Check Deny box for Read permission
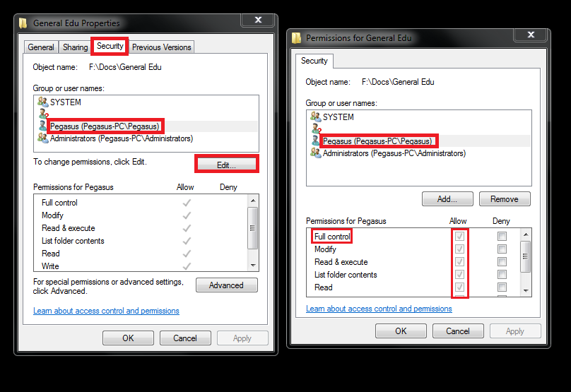 click(502, 287)
